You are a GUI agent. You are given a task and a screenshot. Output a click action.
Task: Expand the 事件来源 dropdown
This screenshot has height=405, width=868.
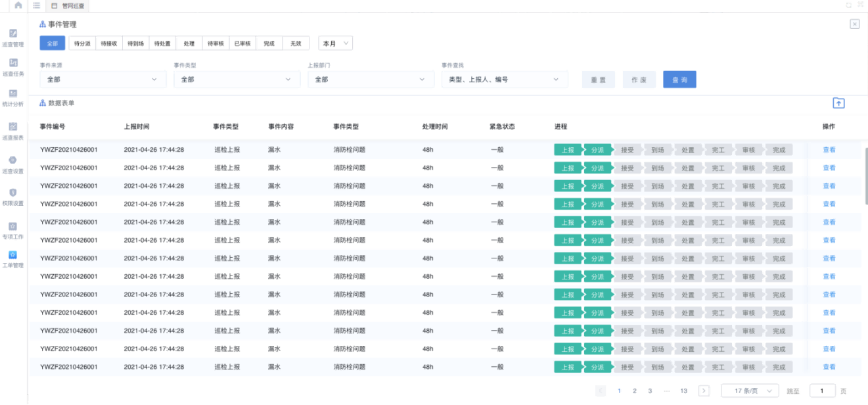(x=103, y=80)
